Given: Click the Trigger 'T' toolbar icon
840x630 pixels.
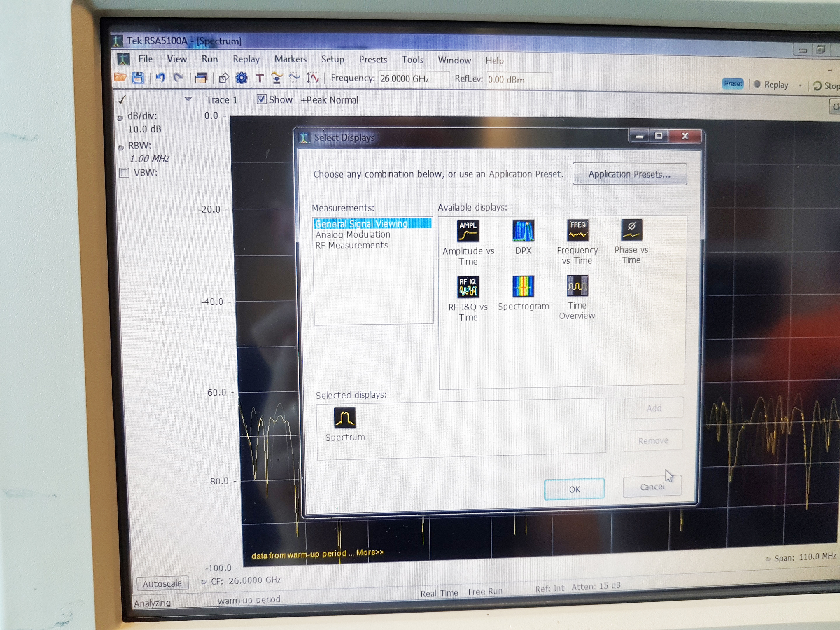Looking at the screenshot, I should (x=259, y=79).
